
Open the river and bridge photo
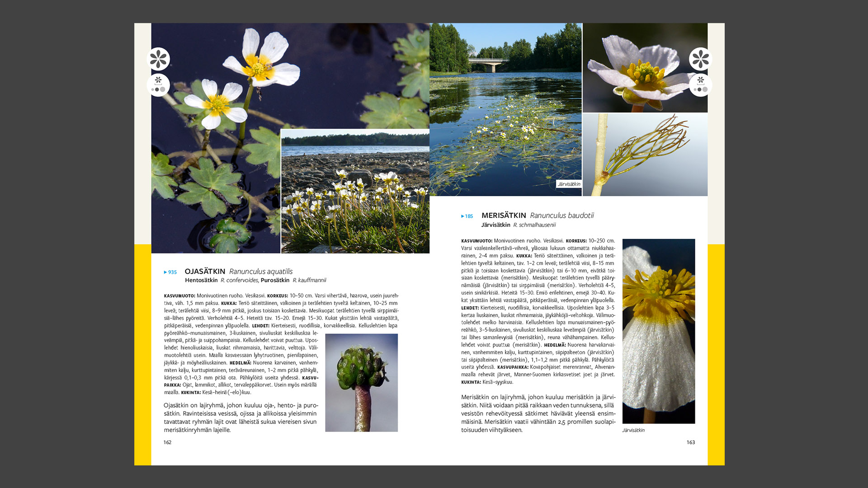[505, 109]
